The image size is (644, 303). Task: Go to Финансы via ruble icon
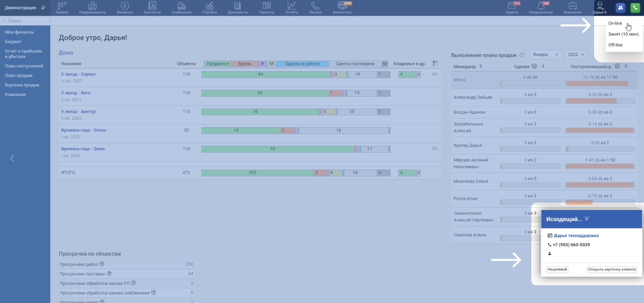pyautogui.click(x=125, y=6)
